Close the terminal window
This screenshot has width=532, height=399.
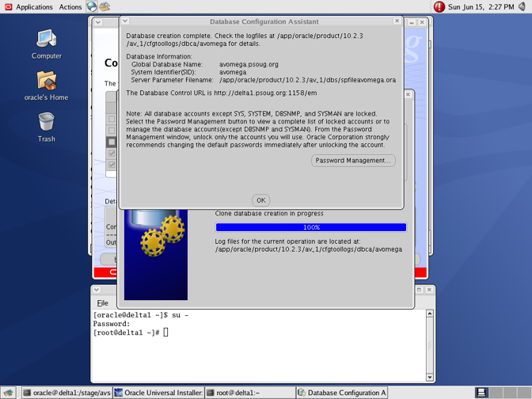click(x=429, y=290)
